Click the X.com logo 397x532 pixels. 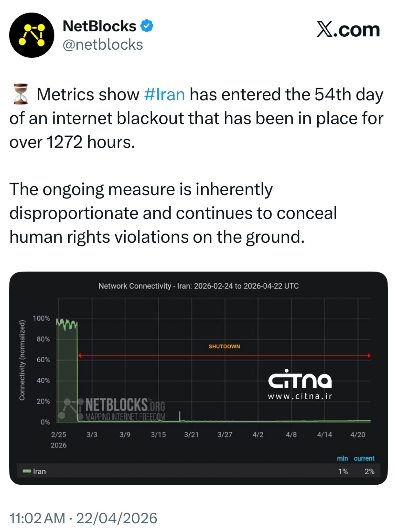[348, 30]
